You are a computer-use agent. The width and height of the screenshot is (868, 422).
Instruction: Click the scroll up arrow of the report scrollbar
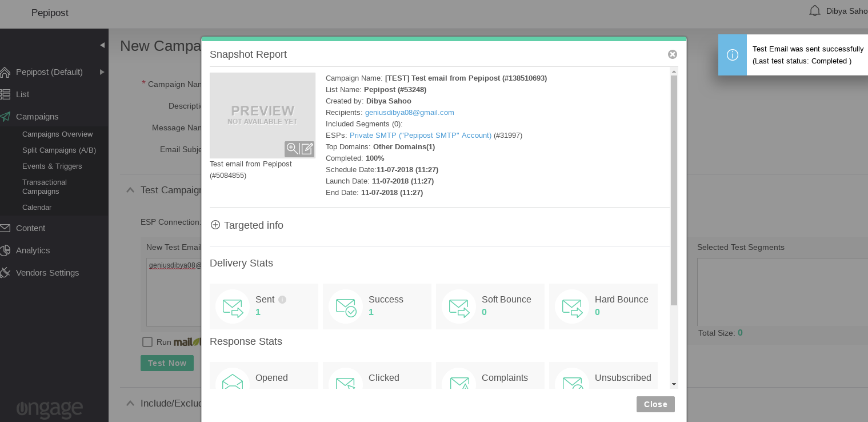coord(674,71)
